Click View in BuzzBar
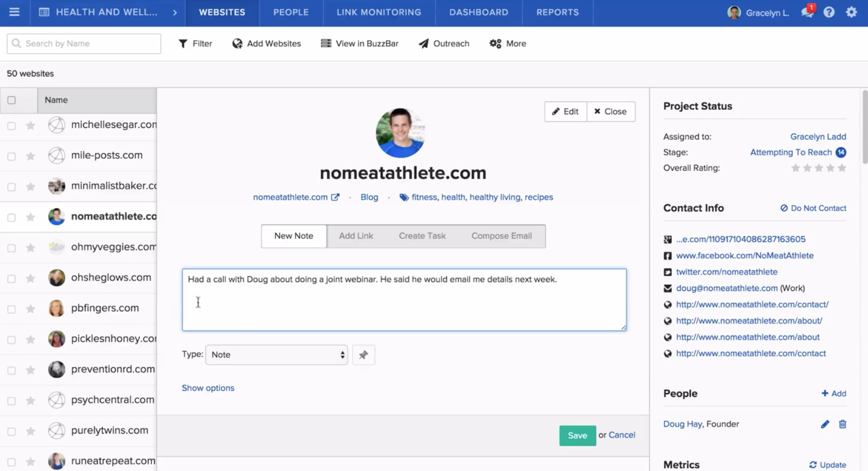Viewport: 868px width, 471px height. (360, 43)
